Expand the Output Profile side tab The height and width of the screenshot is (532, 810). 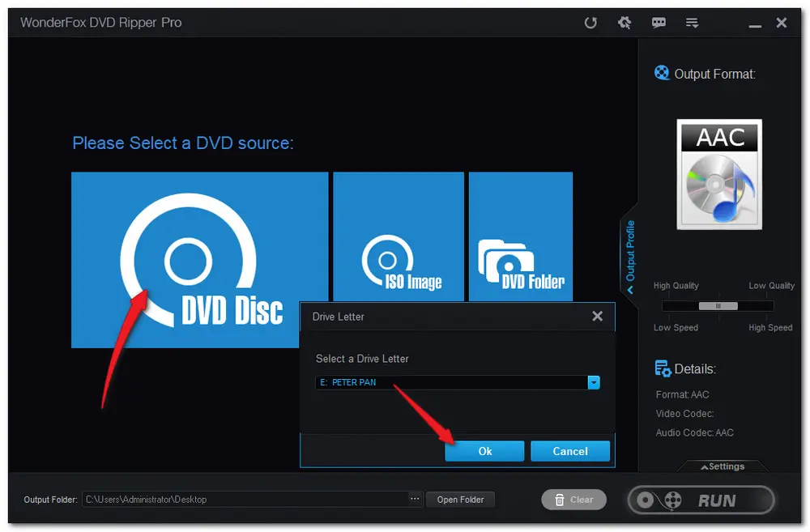point(629,256)
